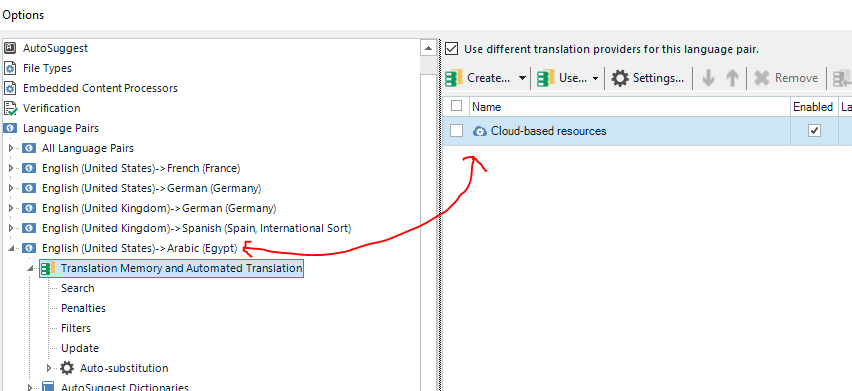Select the Cloud-based resources row text
Viewport: 852px width, 391px height.
pyautogui.click(x=549, y=131)
